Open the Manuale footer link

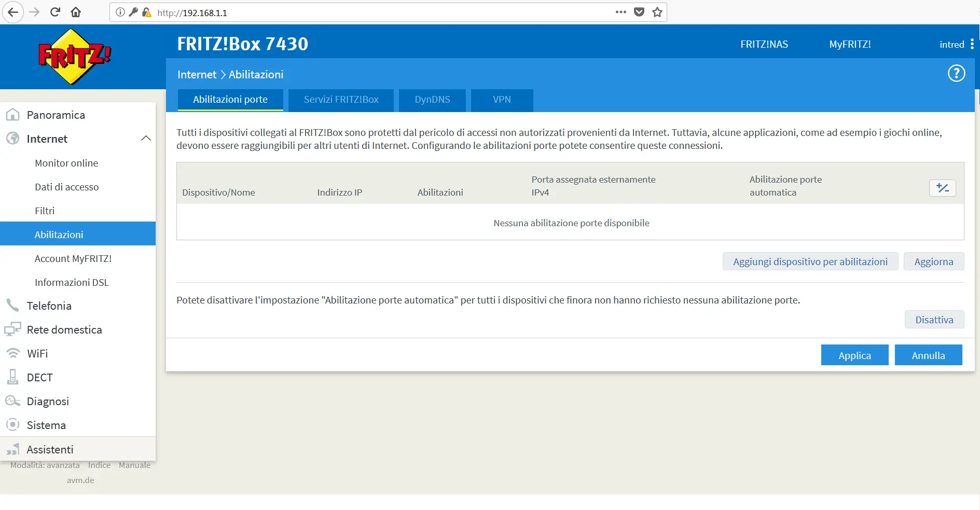tap(134, 465)
